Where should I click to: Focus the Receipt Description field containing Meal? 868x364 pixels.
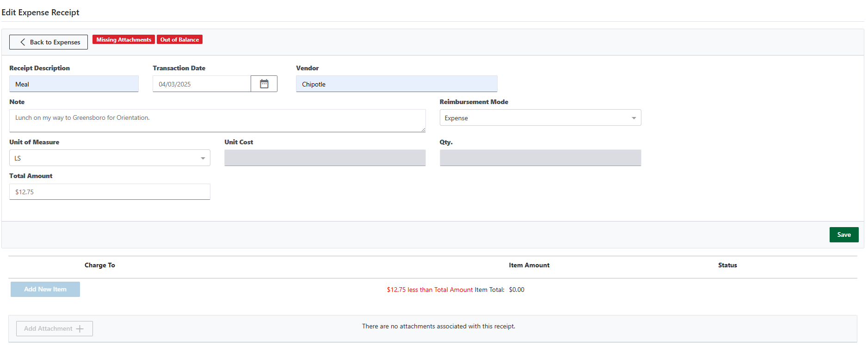[74, 84]
